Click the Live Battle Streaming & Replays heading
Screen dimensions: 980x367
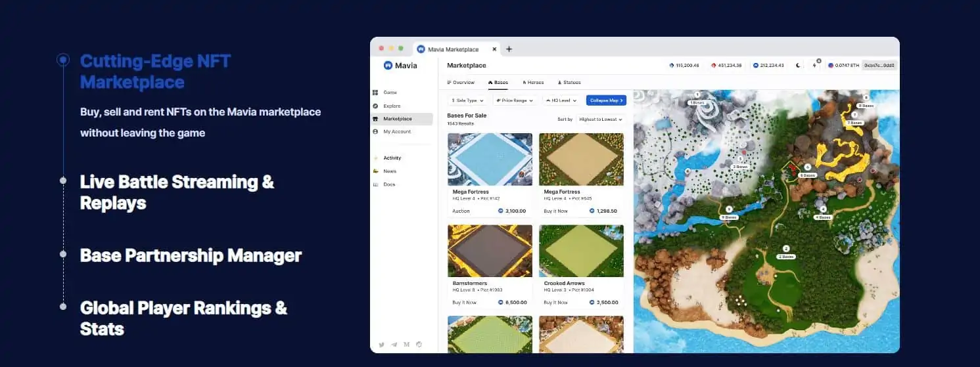pyautogui.click(x=177, y=192)
